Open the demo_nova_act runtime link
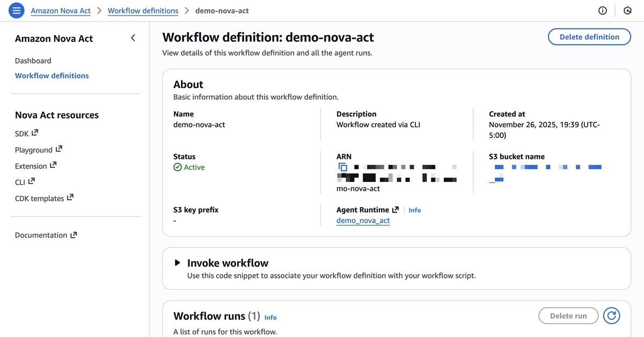The image size is (644, 337). pos(363,220)
